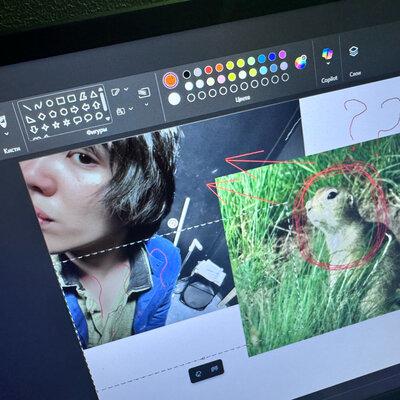Select the Diamond shape tool
400x400 pixels.
(41, 117)
